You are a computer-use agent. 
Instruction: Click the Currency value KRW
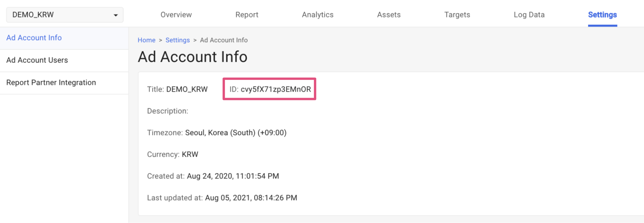pos(190,154)
